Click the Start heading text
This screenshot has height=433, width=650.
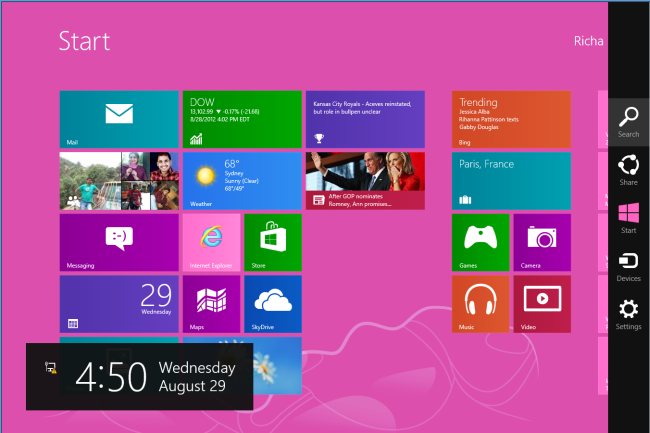coord(85,41)
